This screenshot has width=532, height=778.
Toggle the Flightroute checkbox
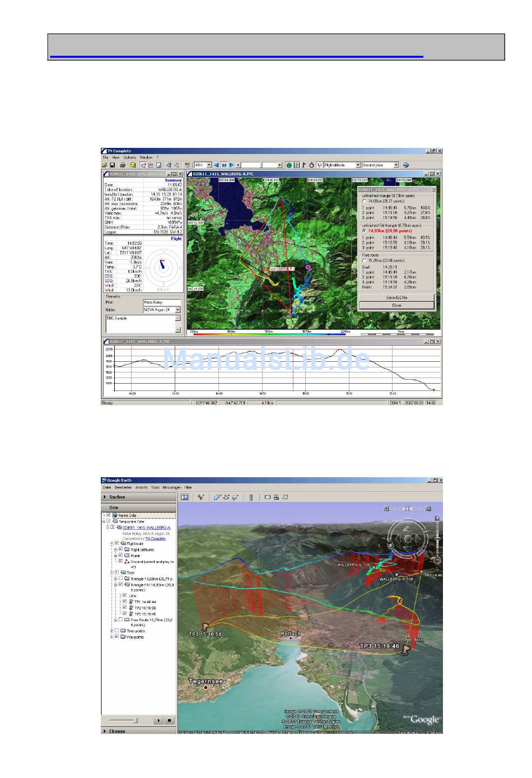pyautogui.click(x=116, y=543)
